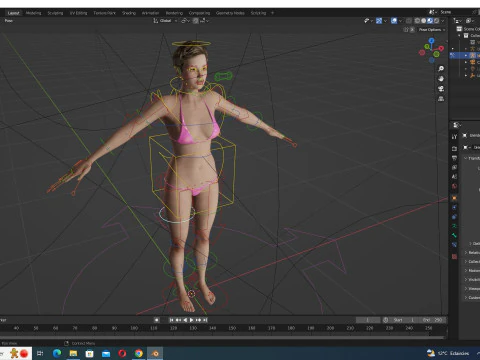This screenshot has height=360, width=480.
Task: Play the animation forward
Action: click(192, 320)
